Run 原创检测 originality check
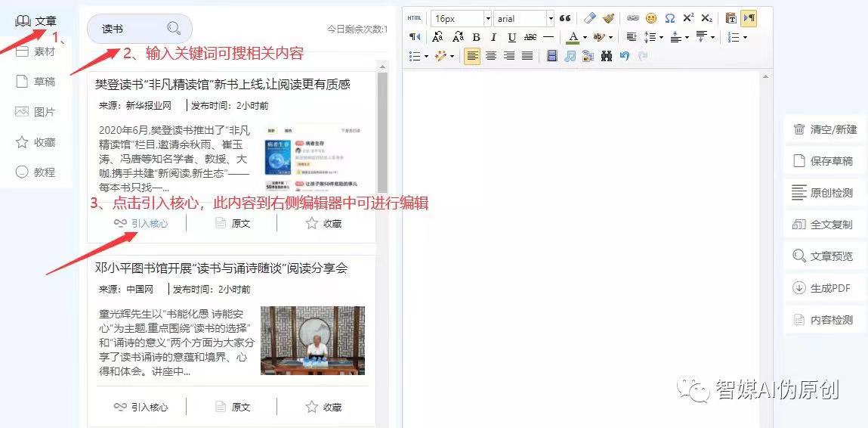 click(x=826, y=193)
